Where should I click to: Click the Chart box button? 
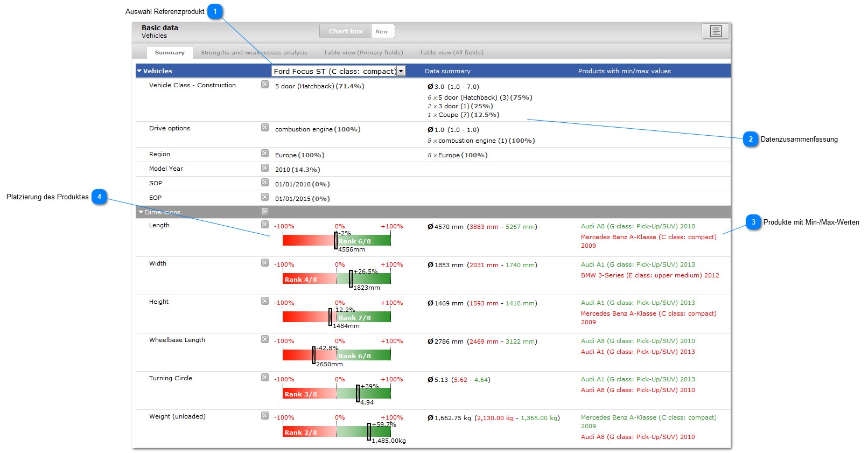click(346, 31)
